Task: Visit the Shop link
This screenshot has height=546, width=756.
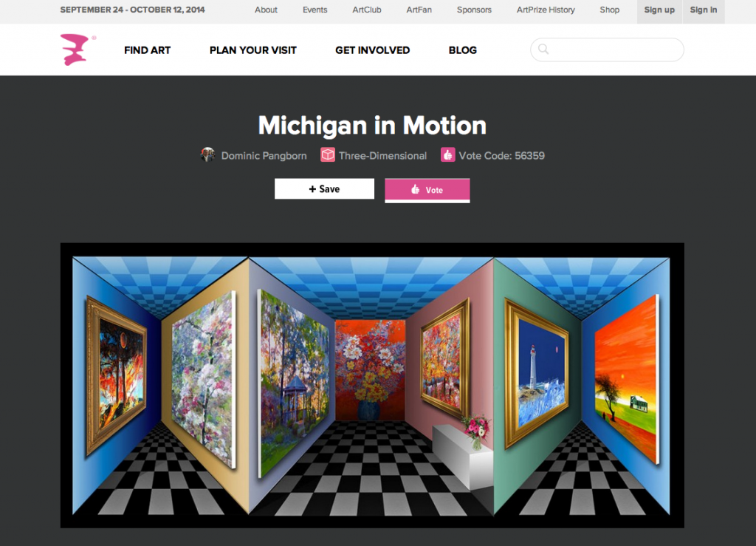Action: tap(609, 10)
